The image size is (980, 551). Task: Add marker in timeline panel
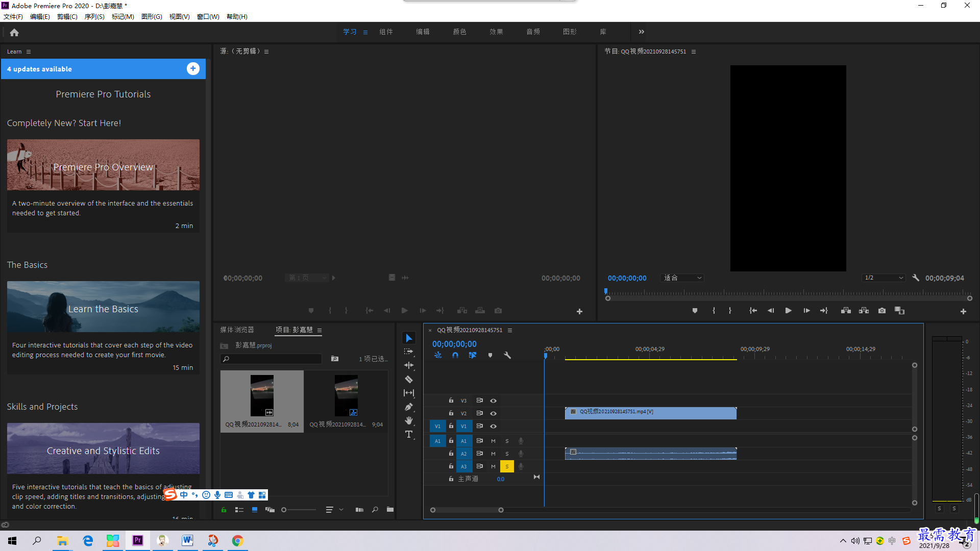point(490,356)
